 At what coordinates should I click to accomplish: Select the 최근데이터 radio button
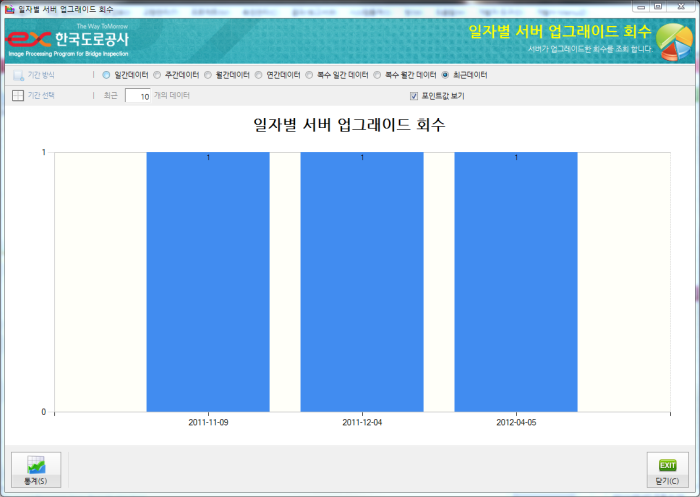(446, 75)
